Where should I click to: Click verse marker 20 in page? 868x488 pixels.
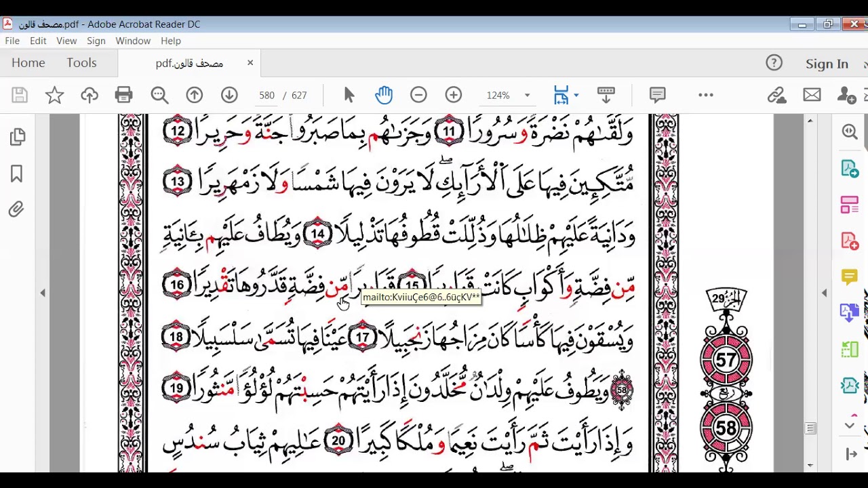(338, 441)
